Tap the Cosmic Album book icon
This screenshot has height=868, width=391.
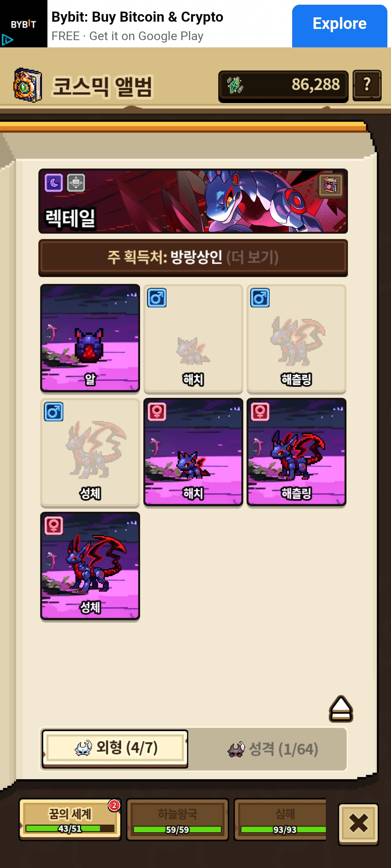pyautogui.click(x=28, y=85)
